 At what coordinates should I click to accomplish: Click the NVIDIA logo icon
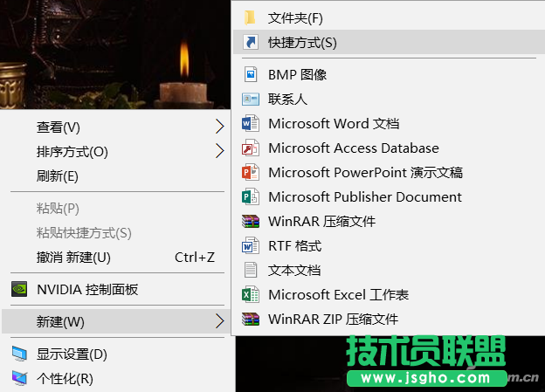[19, 289]
